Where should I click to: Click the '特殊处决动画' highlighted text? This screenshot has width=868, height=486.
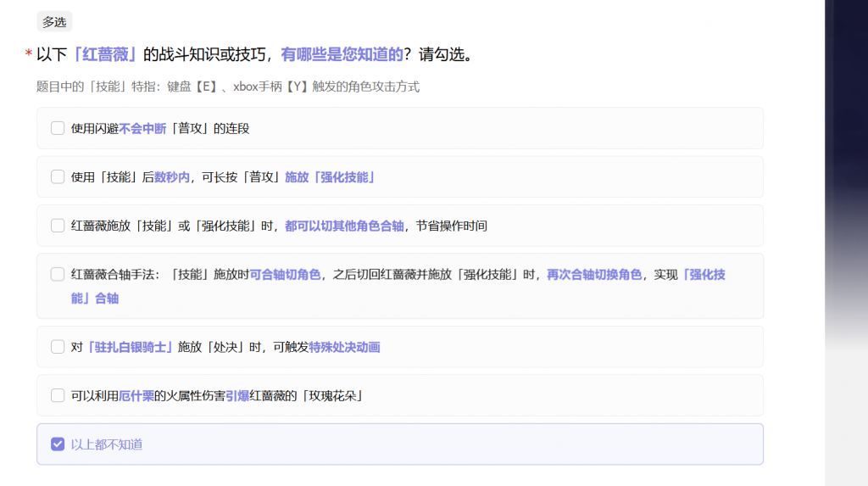344,348
